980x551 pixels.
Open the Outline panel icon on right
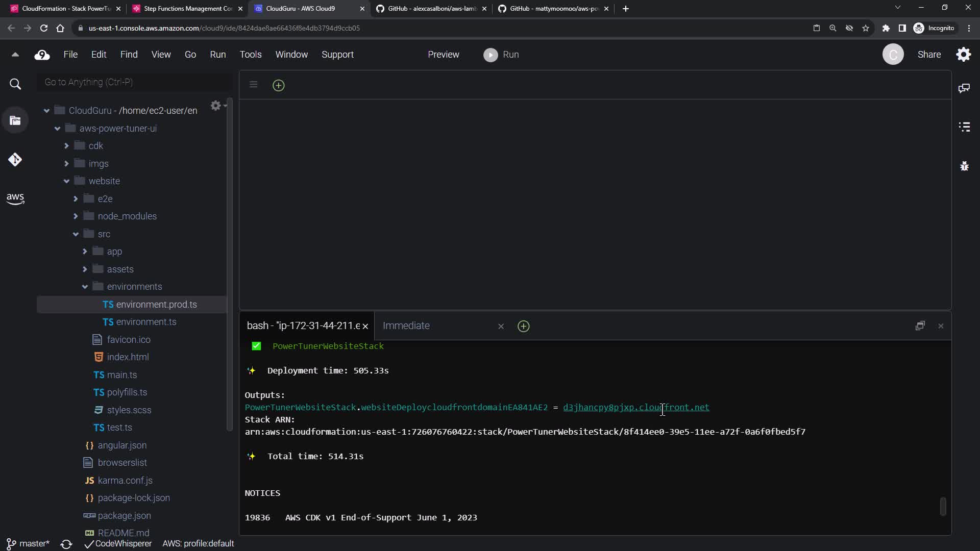(964, 127)
